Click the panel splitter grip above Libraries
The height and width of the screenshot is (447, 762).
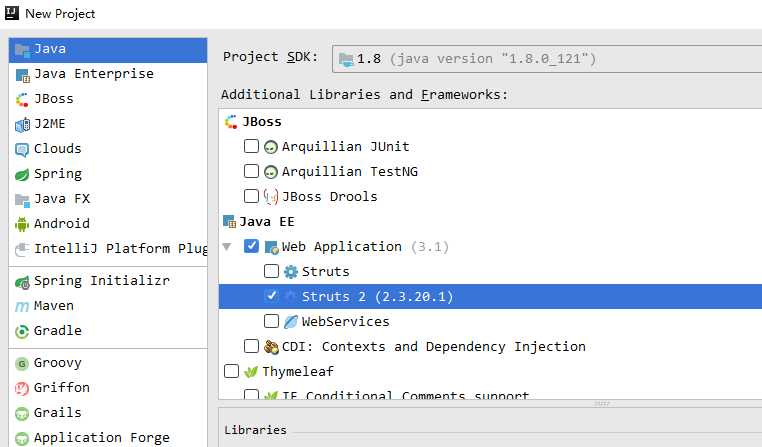click(x=602, y=403)
